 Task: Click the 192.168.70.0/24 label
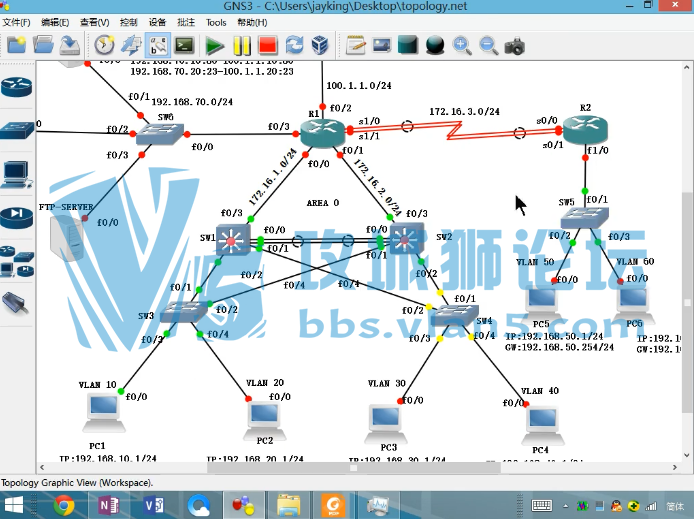click(192, 102)
